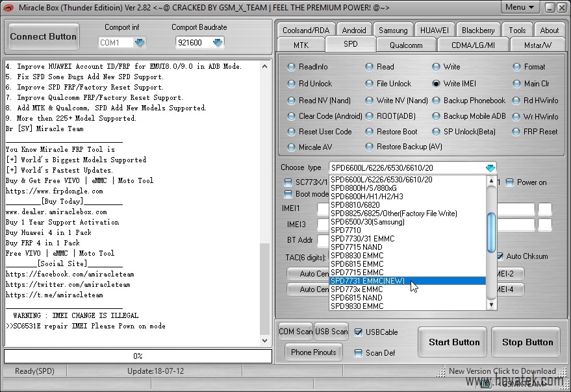Select the Mircale AV option
571x392 pixels.
pos(309,147)
